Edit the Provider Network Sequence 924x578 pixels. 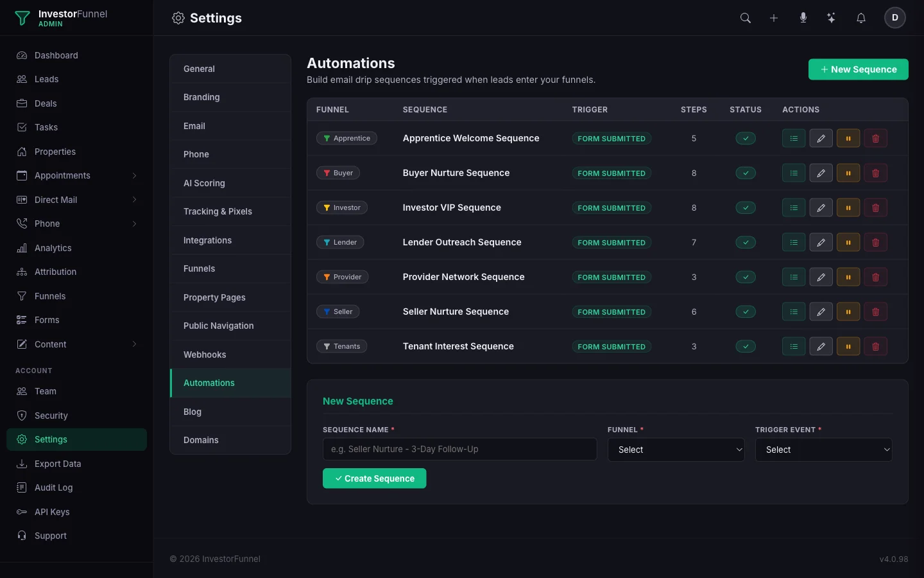tap(821, 277)
